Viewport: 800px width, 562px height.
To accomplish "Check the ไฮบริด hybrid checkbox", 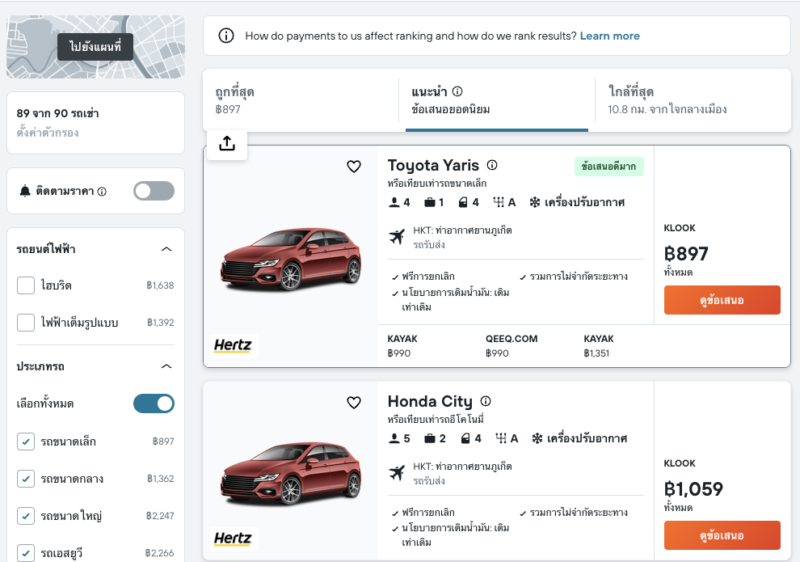I will coord(26,286).
